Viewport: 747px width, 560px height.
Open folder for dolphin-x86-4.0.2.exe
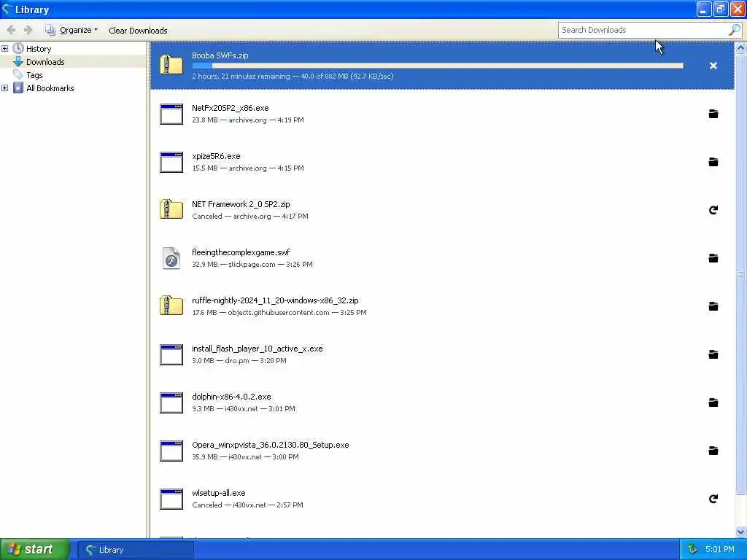pyautogui.click(x=713, y=402)
